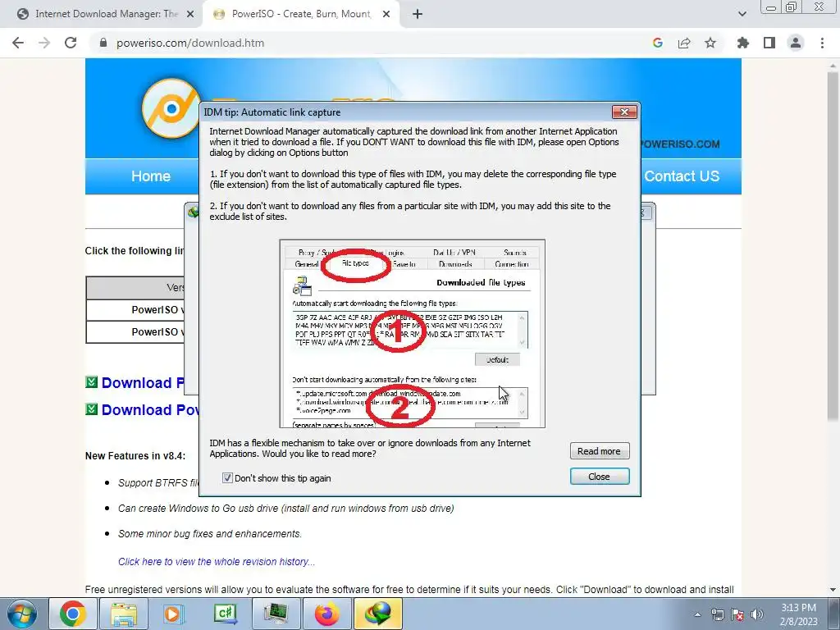Screen dimensions: 840x630
Task: Click the network tray icon
Action: tap(717, 614)
